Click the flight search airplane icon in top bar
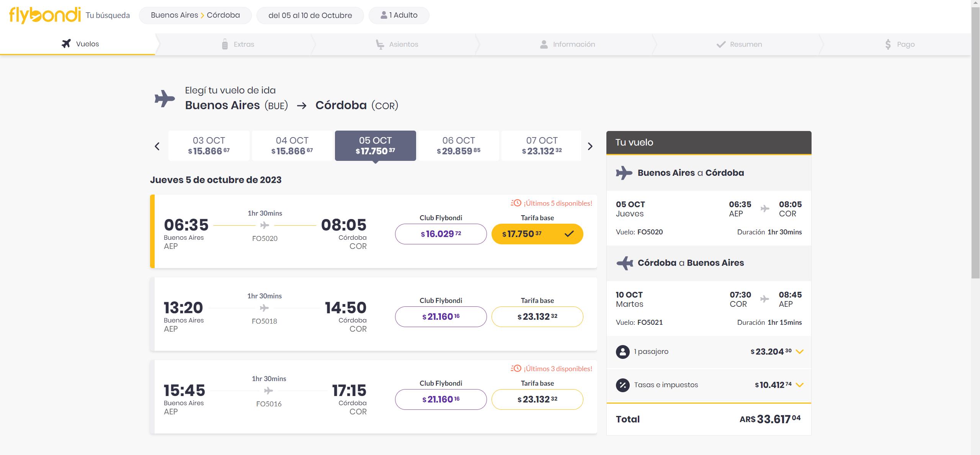 tap(67, 44)
